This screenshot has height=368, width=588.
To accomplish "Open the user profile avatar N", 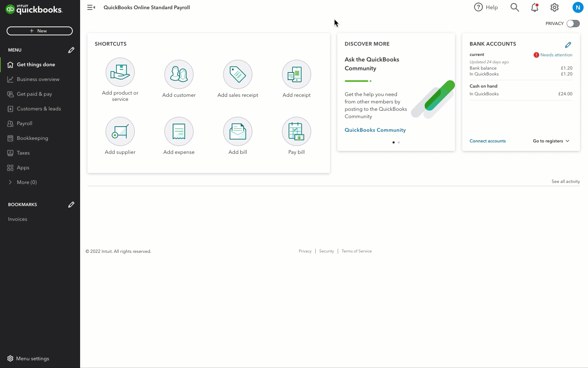I will (x=578, y=7).
